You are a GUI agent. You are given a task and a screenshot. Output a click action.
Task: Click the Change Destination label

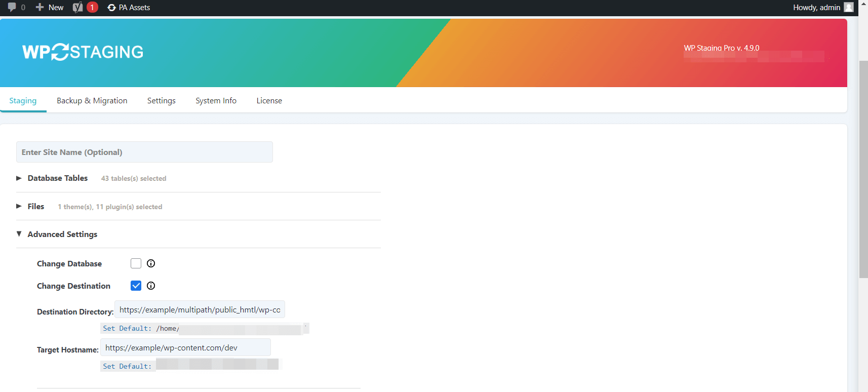(73, 286)
